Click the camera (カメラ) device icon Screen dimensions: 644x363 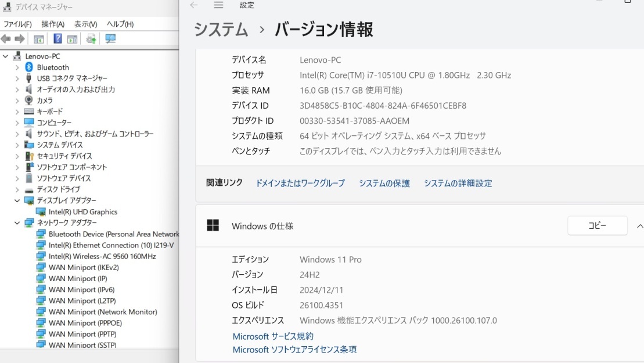coord(29,100)
